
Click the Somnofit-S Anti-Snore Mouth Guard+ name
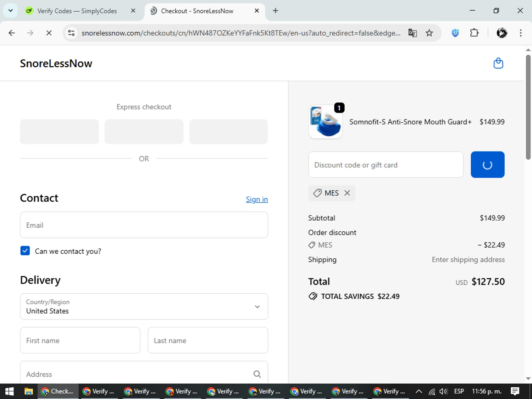tap(410, 122)
